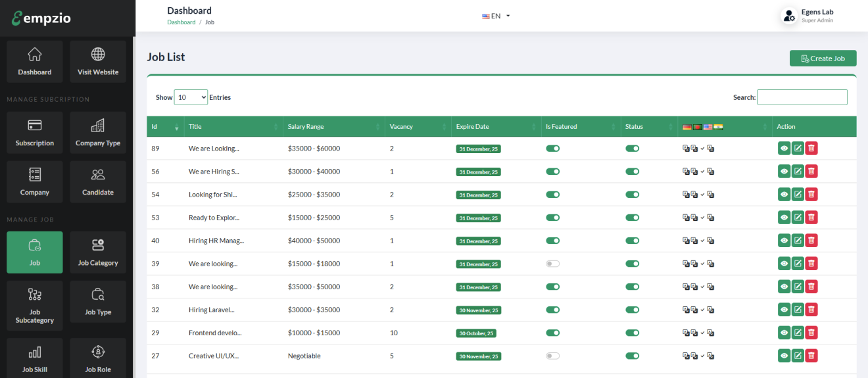Toggle Status switch for job 40
Screen dimensions: 868x378
coord(633,241)
